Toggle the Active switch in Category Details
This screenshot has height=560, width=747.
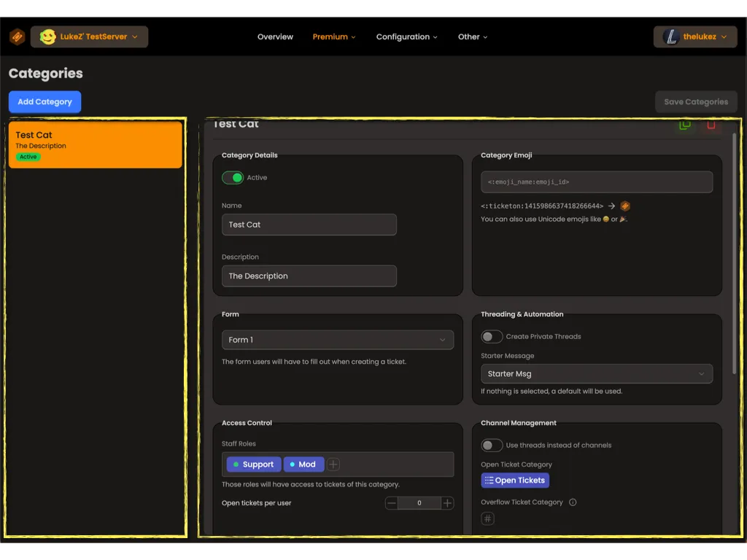[x=233, y=177]
